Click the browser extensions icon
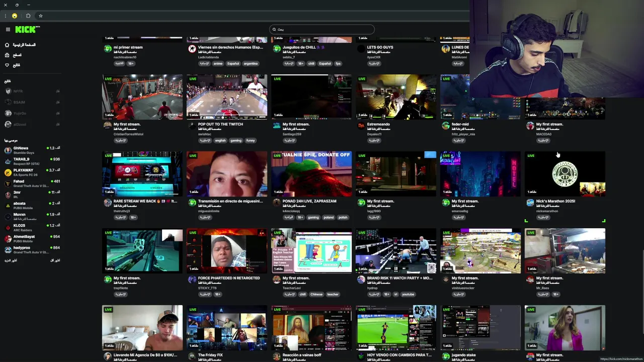644x362 pixels. [x=28, y=16]
